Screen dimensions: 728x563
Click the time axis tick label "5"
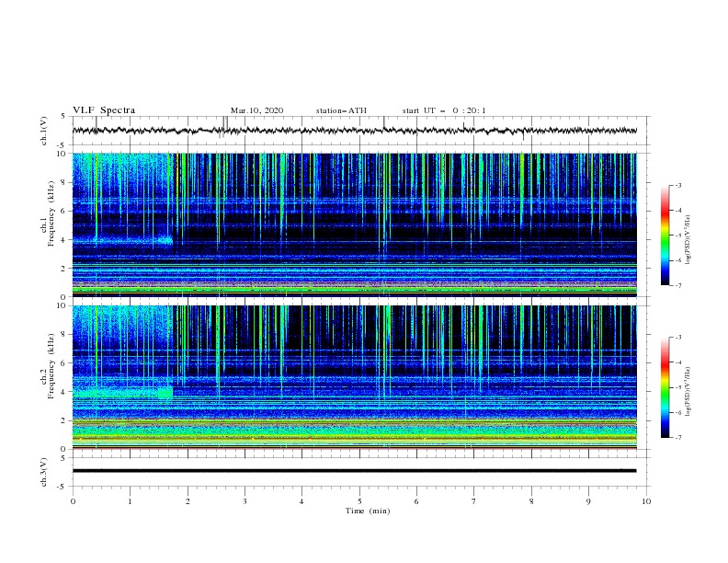[359, 501]
